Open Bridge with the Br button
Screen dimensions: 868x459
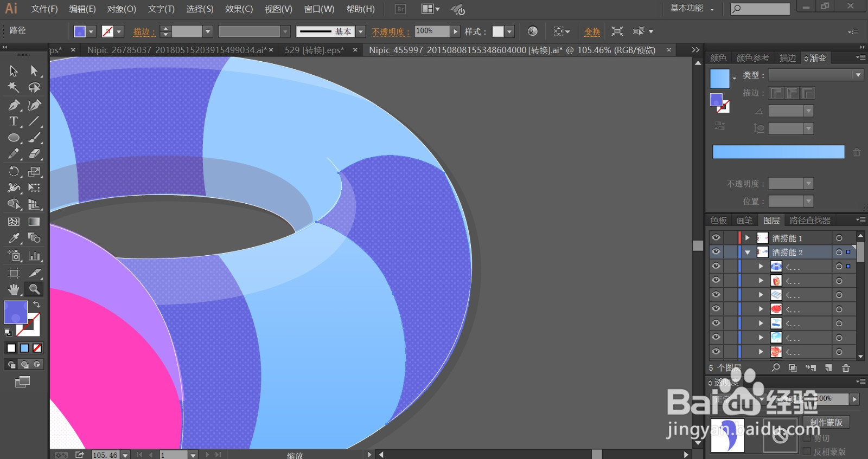[400, 9]
